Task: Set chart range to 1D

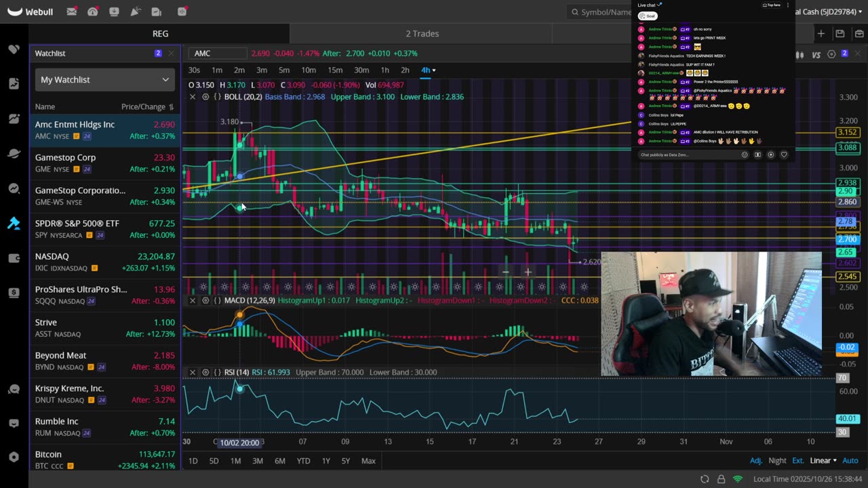Action: [x=193, y=461]
